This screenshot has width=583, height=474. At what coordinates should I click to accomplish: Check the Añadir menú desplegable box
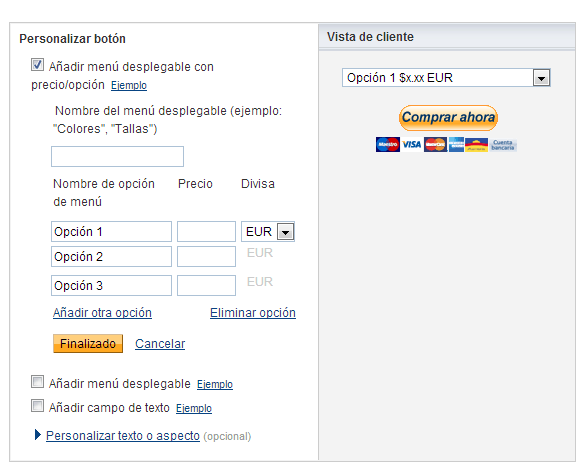pos(37,381)
